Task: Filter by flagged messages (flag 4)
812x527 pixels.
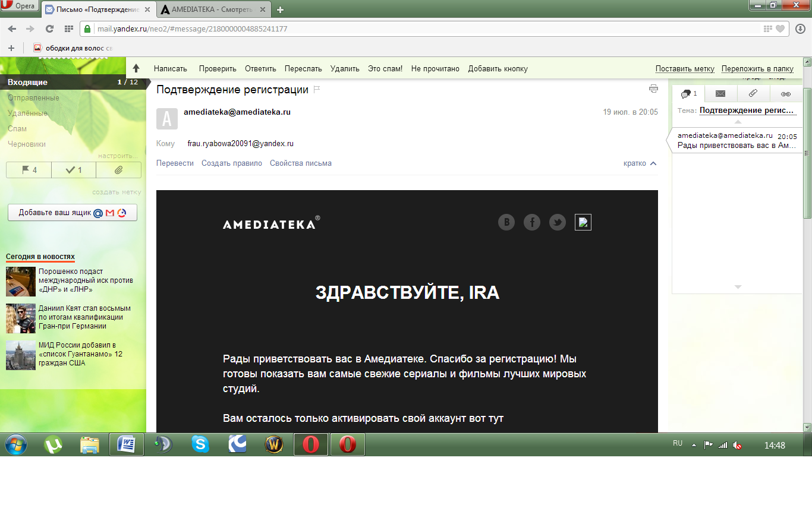Action: coord(29,170)
